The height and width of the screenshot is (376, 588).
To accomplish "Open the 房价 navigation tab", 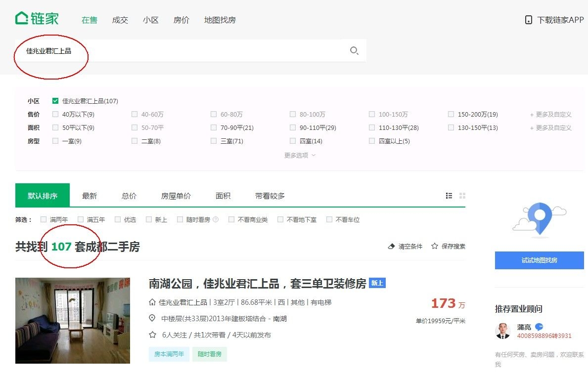I will tap(181, 20).
